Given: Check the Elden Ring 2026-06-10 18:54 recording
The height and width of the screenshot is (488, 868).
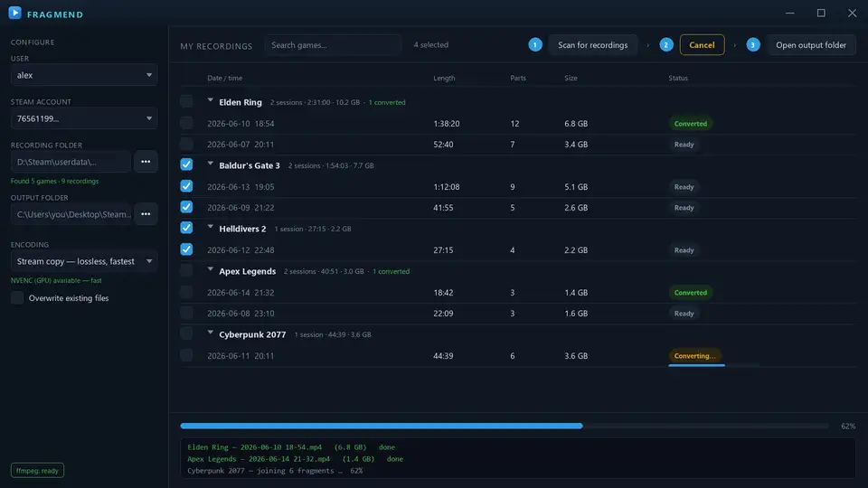Looking at the screenshot, I should pyautogui.click(x=186, y=123).
